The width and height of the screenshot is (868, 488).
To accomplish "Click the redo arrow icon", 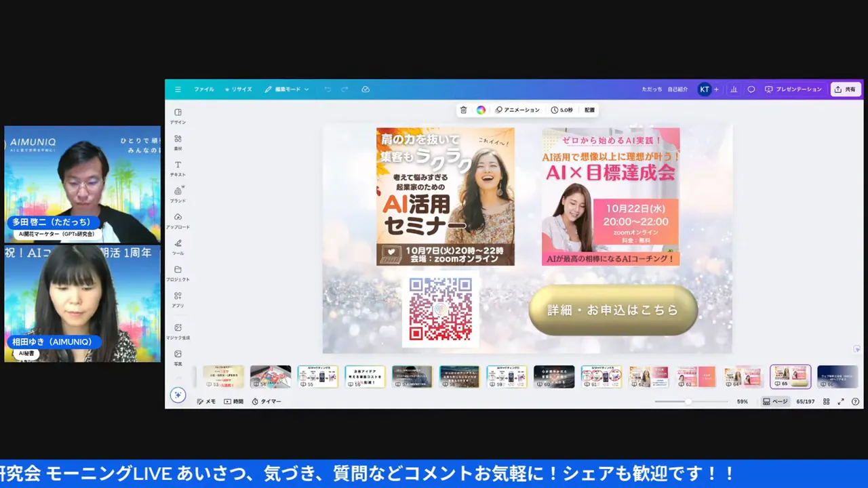I will [x=344, y=89].
